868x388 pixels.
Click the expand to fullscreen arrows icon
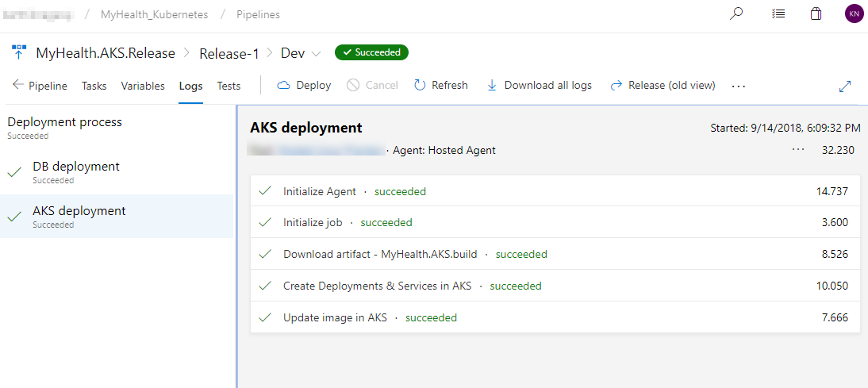pyautogui.click(x=845, y=86)
